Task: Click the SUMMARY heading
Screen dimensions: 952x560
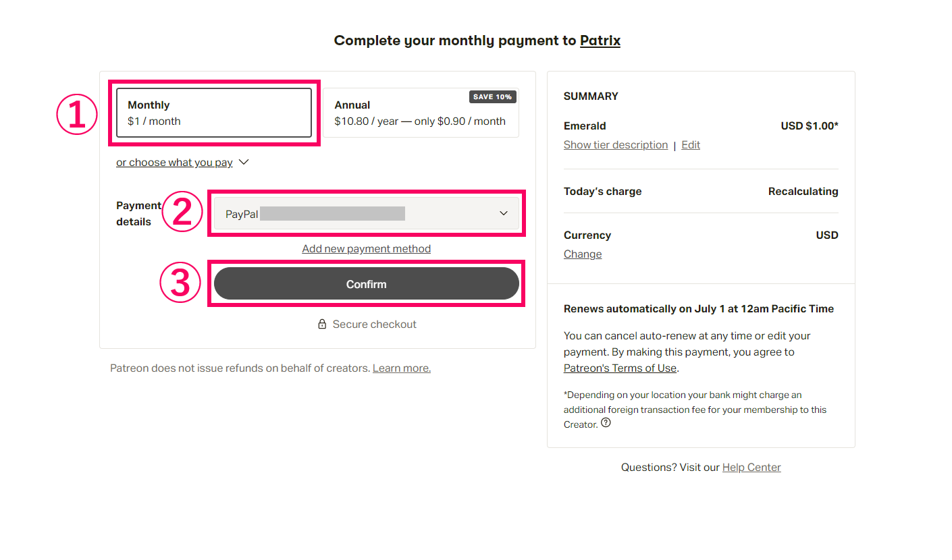Action: (x=591, y=96)
